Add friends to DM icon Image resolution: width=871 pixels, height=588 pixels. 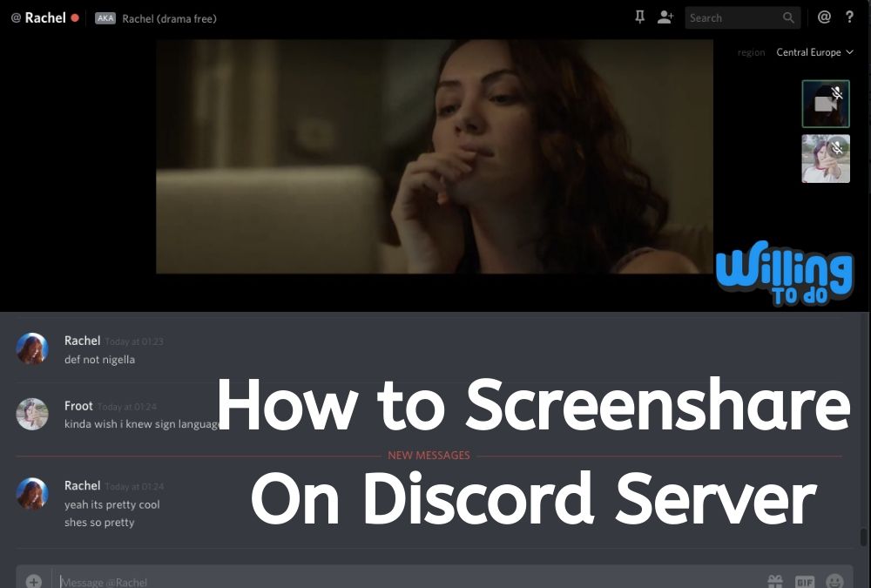pyautogui.click(x=665, y=17)
